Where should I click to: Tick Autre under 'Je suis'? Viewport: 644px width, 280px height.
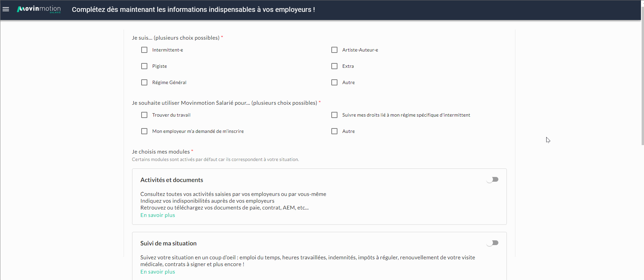pos(334,82)
